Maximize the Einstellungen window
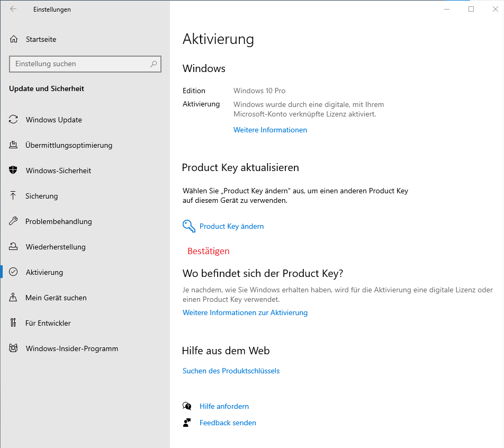The image size is (504, 448). pos(471,9)
